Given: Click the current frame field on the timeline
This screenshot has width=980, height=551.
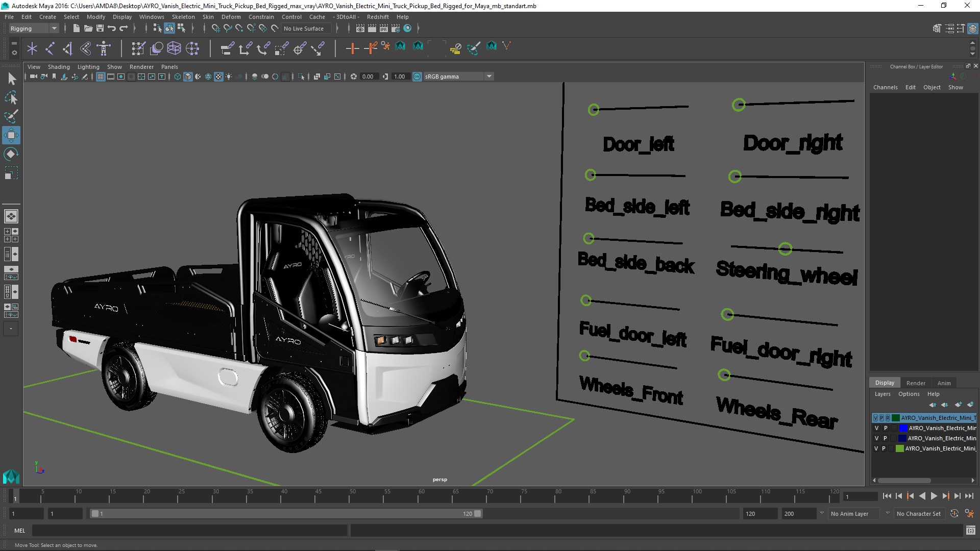Looking at the screenshot, I should point(860,496).
